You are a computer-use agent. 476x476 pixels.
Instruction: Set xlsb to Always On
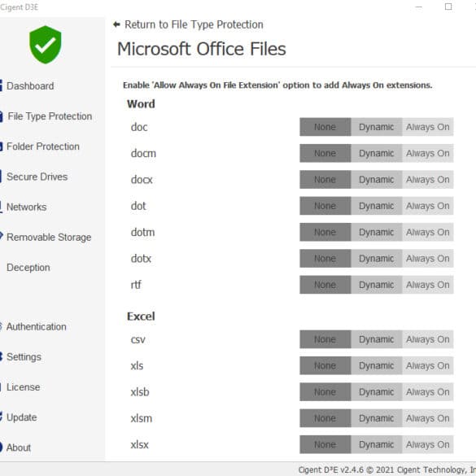(428, 392)
